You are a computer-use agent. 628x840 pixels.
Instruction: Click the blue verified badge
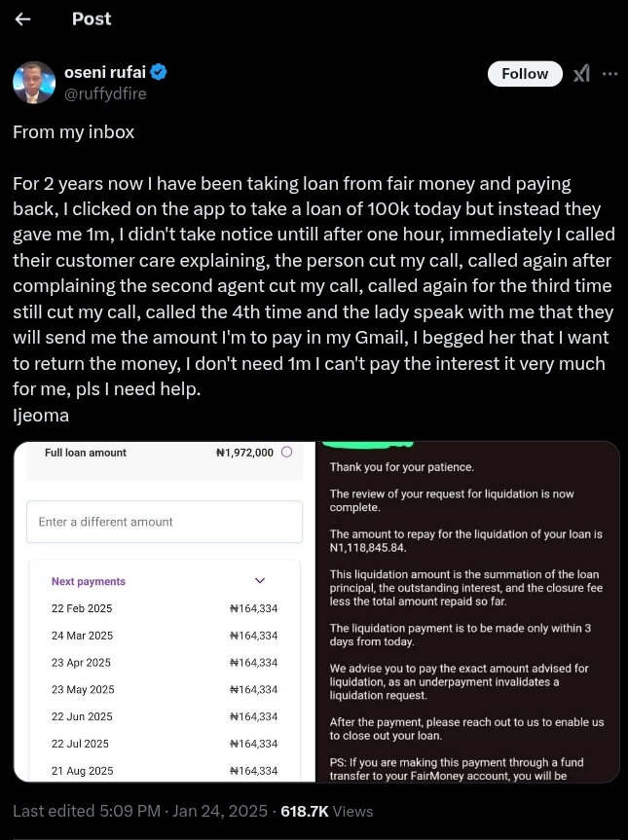coord(157,71)
